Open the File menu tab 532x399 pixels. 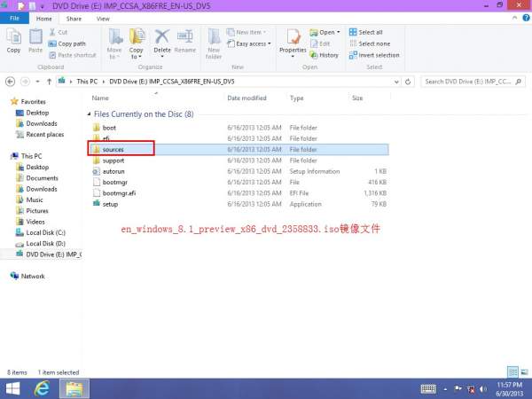coord(14,19)
